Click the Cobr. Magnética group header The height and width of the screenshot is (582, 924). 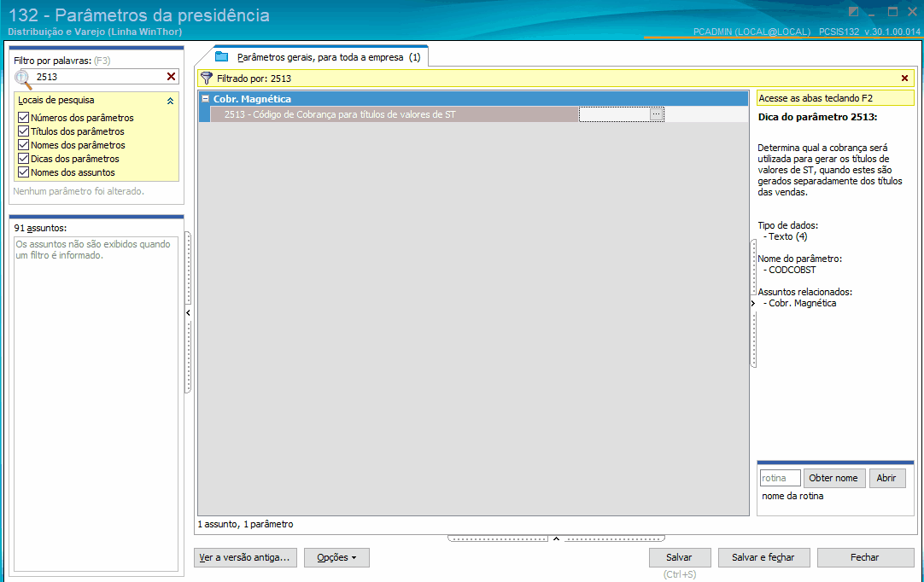473,99
